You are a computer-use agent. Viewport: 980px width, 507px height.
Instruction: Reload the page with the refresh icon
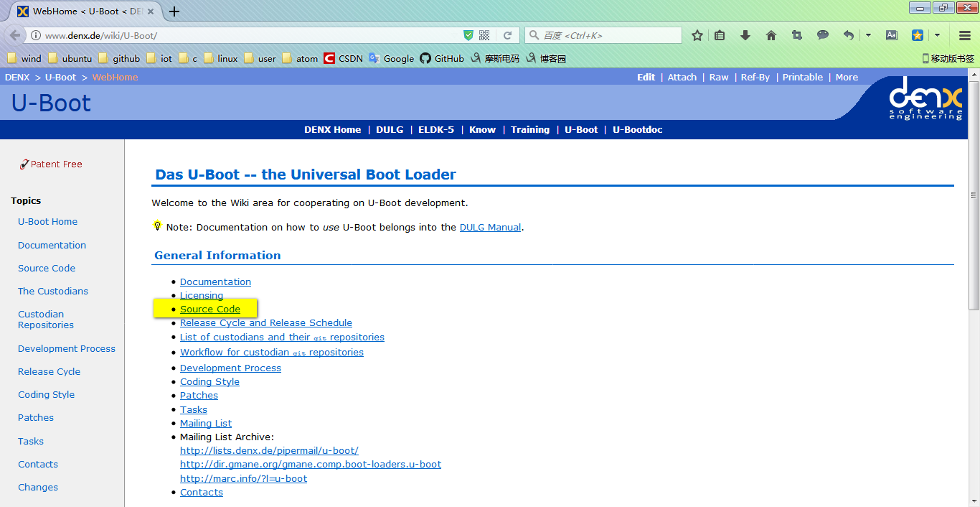(507, 35)
